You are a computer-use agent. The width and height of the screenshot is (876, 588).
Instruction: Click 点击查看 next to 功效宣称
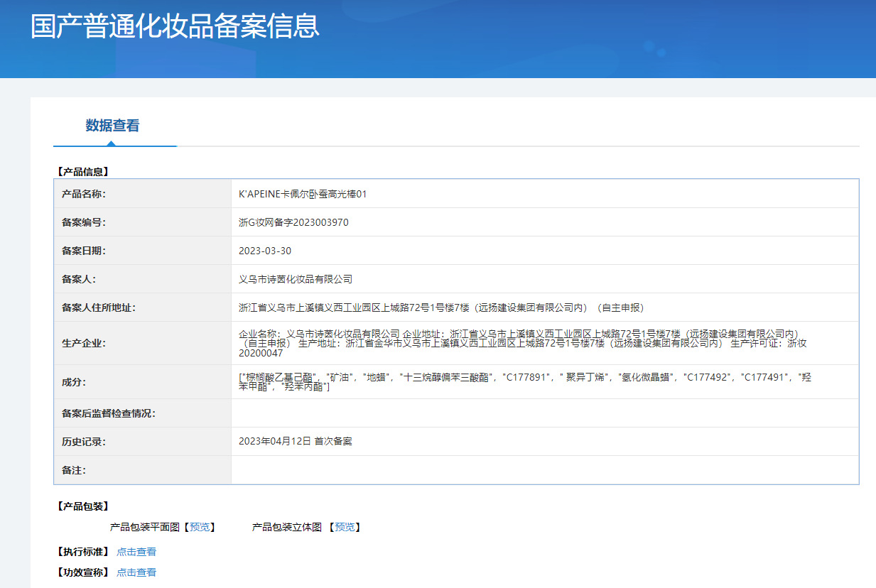pyautogui.click(x=136, y=572)
